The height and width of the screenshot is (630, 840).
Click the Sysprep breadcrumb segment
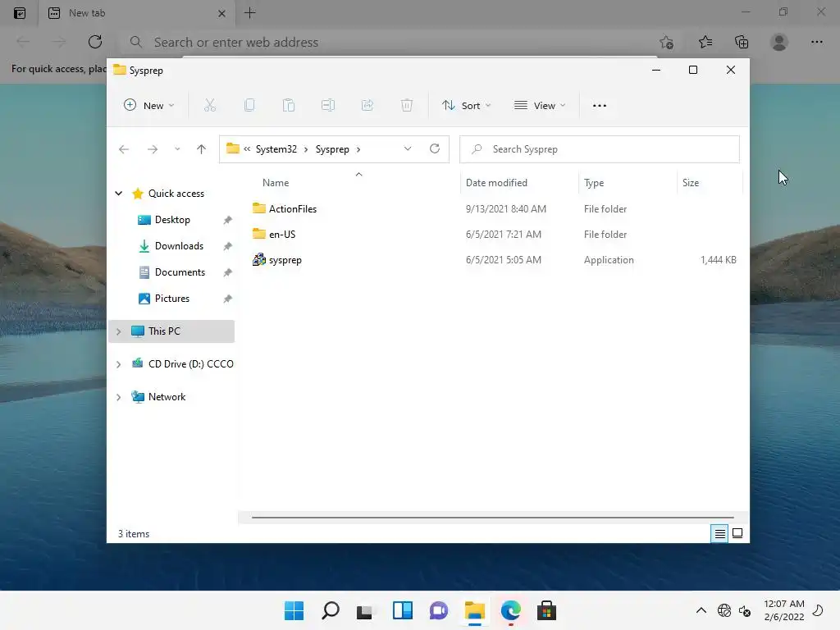point(332,149)
